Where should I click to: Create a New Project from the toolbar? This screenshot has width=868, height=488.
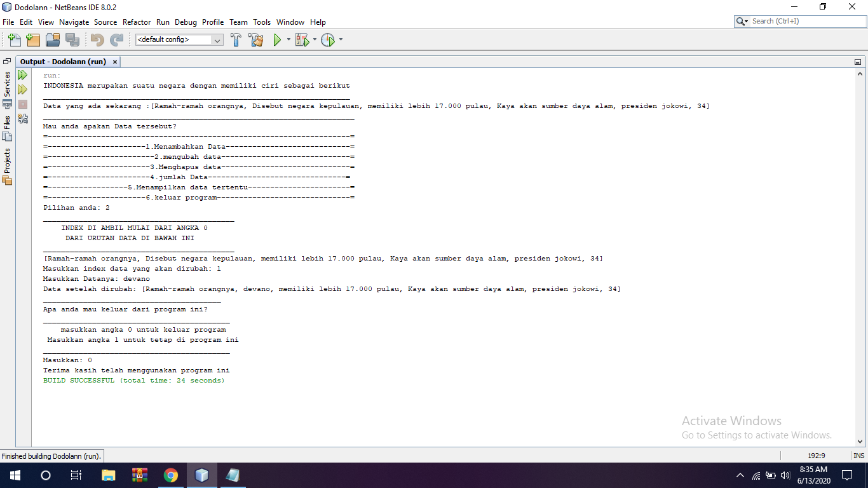coord(33,39)
